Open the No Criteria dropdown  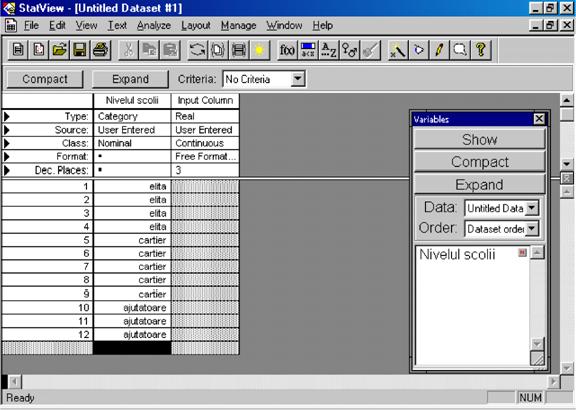point(298,79)
